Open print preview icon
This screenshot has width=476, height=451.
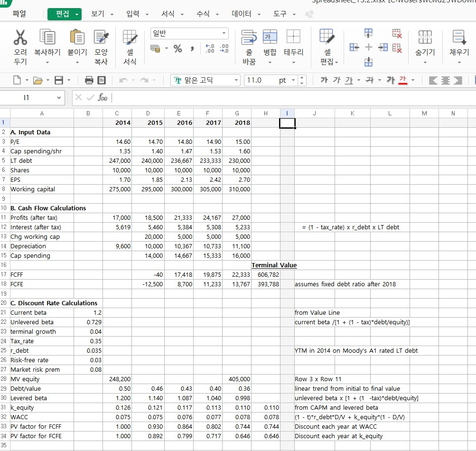[102, 80]
